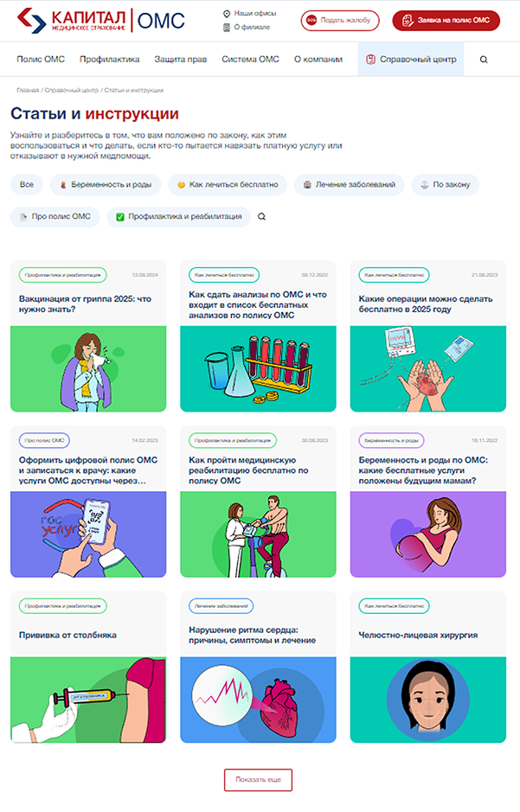Click Показать еще button
Viewport: 520px width, 812px height.
[x=258, y=779]
